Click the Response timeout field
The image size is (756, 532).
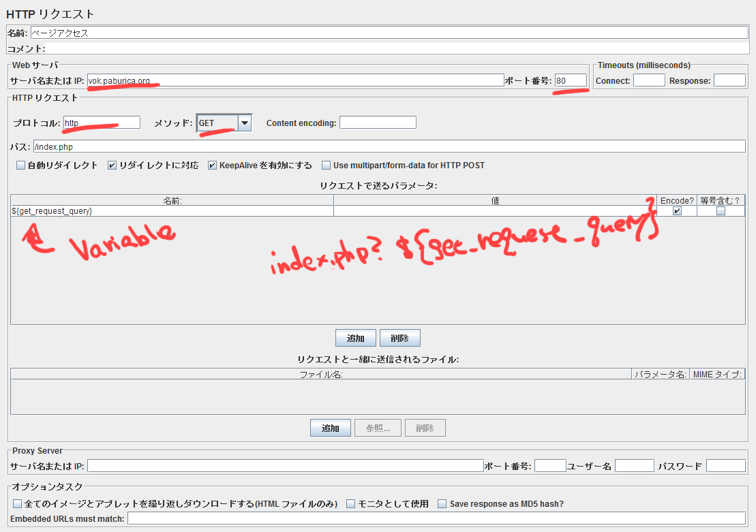coord(729,80)
